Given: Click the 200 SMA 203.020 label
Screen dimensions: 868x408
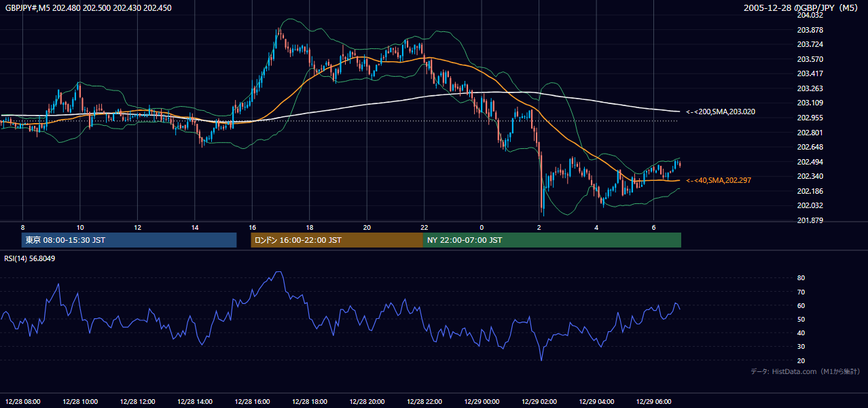Looking at the screenshot, I should (x=721, y=112).
